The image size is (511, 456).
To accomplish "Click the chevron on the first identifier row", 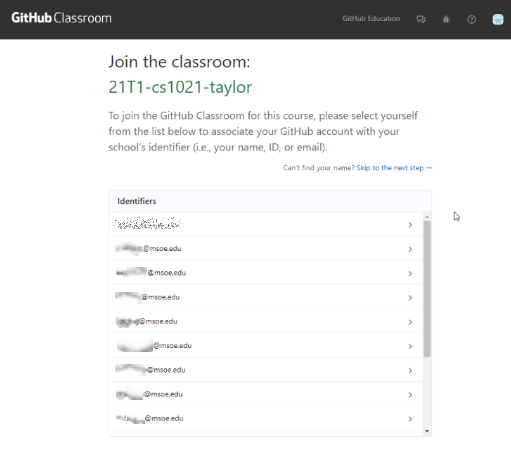I will [410, 225].
